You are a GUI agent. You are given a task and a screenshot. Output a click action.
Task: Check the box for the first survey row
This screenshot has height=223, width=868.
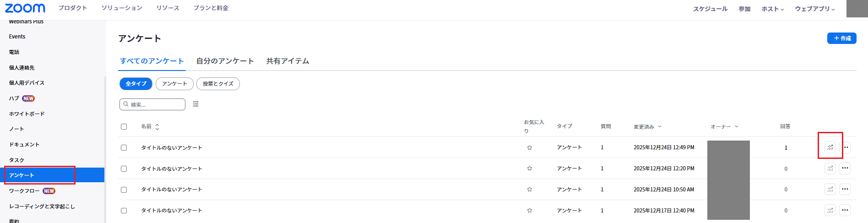(x=124, y=147)
